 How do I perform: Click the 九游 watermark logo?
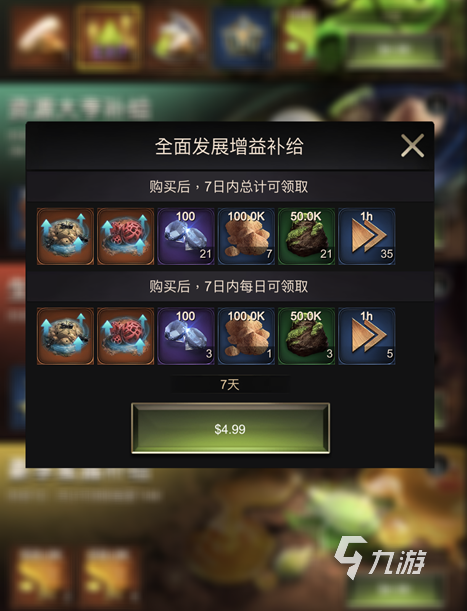tap(380, 558)
